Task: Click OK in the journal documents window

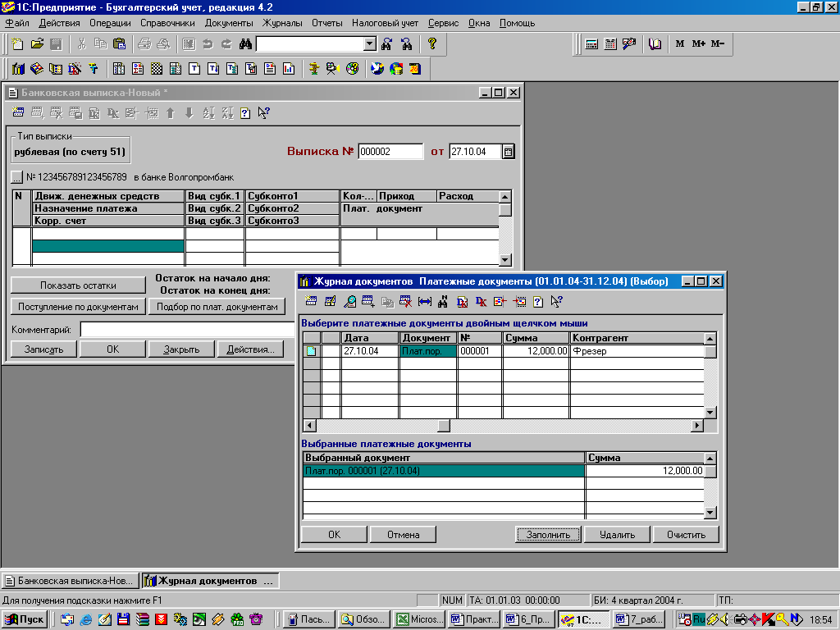Action: click(335, 535)
